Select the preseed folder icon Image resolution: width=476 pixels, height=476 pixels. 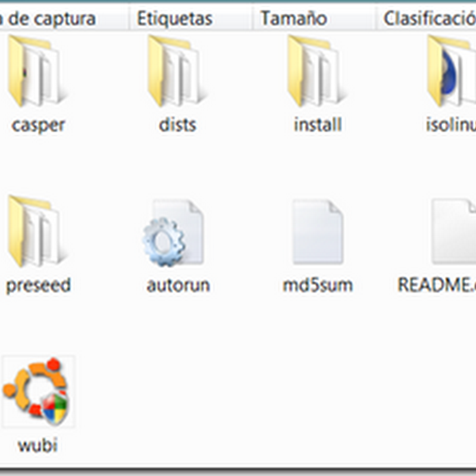coord(36,231)
